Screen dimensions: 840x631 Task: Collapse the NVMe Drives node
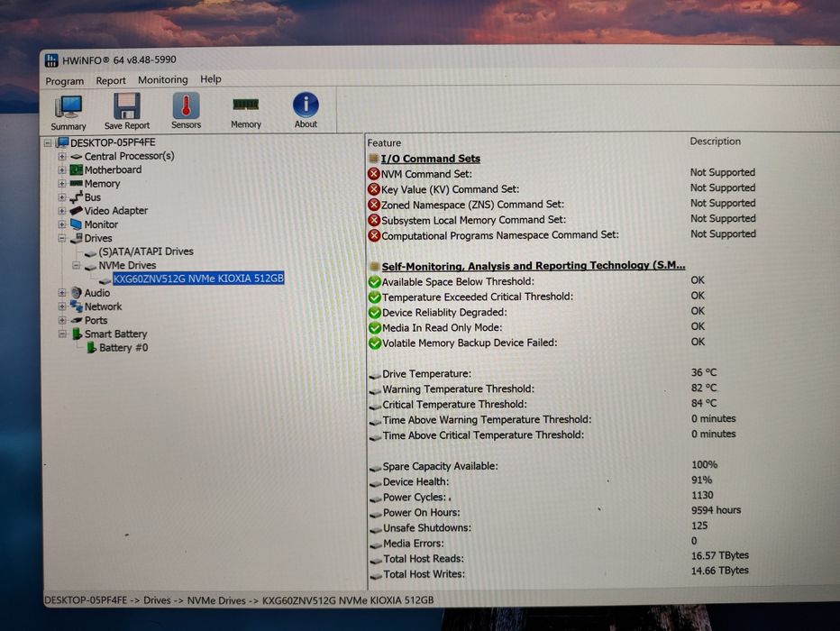[x=76, y=266]
